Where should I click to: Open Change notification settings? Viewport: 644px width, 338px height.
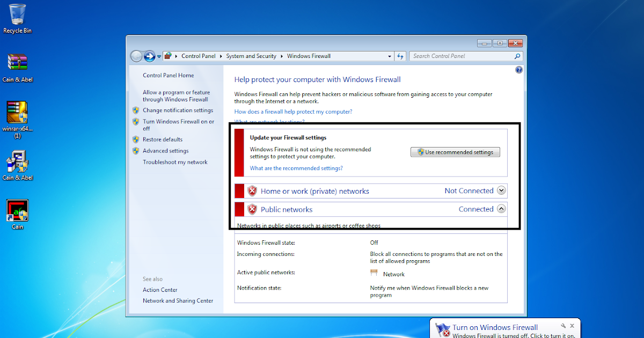pyautogui.click(x=178, y=111)
